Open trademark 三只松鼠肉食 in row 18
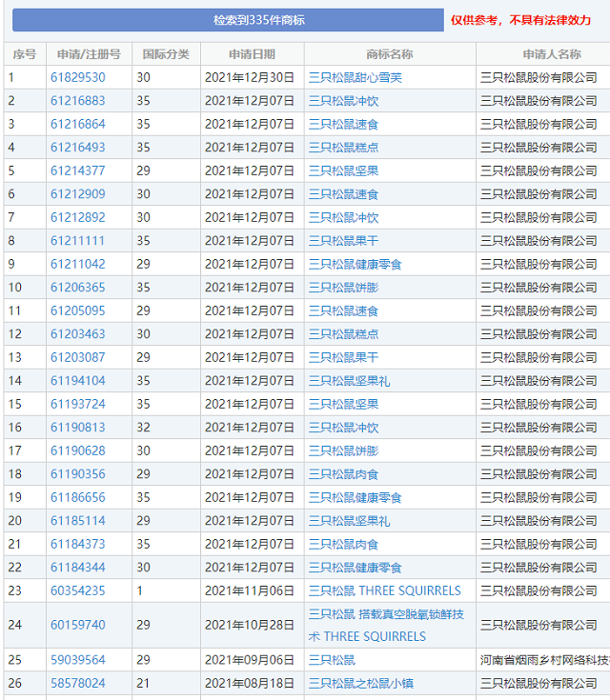The height and width of the screenshot is (700, 610). [344, 474]
